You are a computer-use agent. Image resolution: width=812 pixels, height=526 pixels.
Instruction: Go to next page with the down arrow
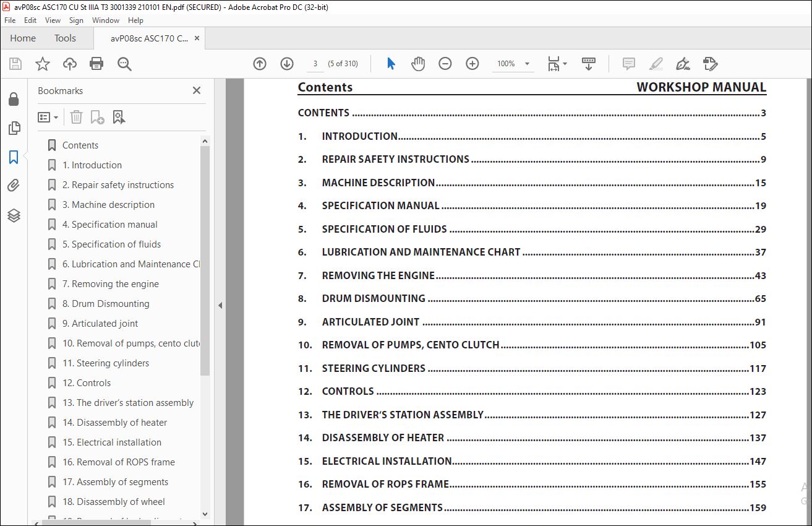[287, 64]
